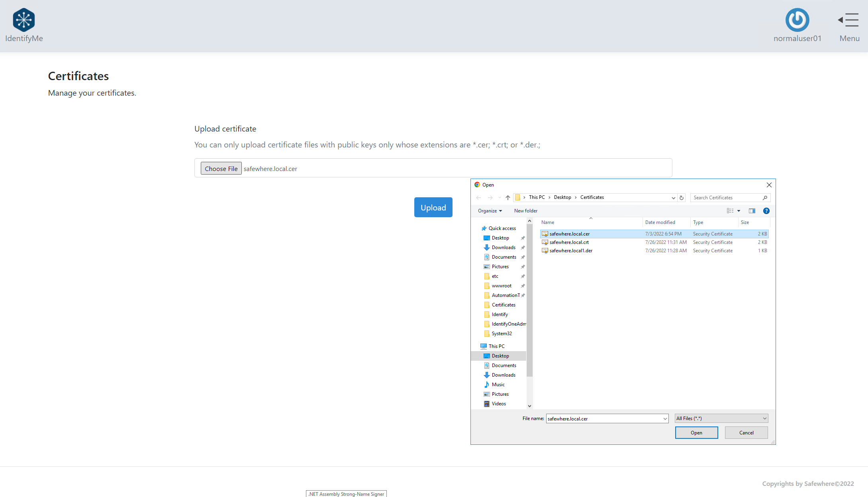This screenshot has width=868, height=497.
Task: Toggle the preview pane icon
Action: pos(752,211)
